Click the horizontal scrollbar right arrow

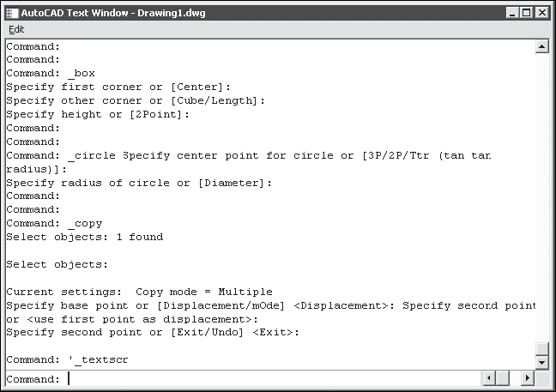pyautogui.click(x=528, y=378)
